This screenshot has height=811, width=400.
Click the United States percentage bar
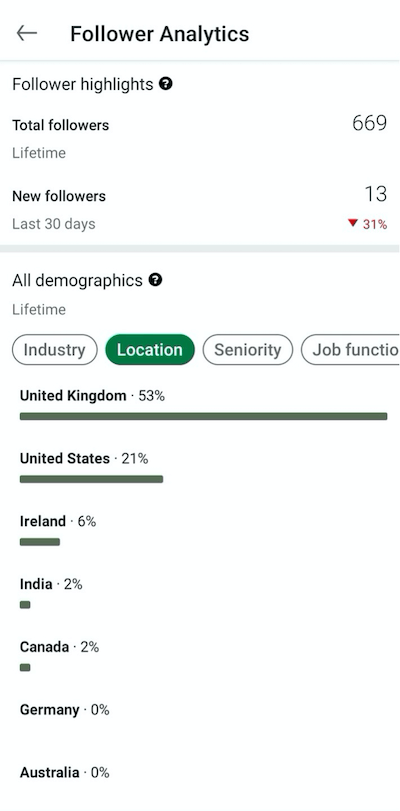click(x=92, y=479)
